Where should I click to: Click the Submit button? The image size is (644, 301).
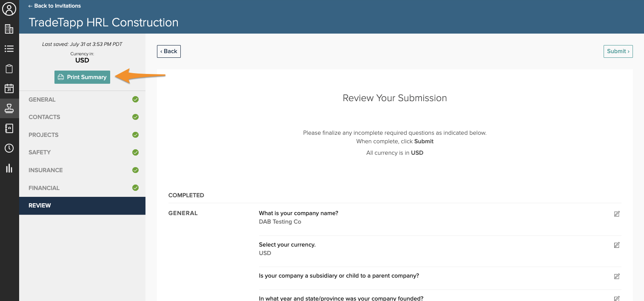[x=618, y=51]
